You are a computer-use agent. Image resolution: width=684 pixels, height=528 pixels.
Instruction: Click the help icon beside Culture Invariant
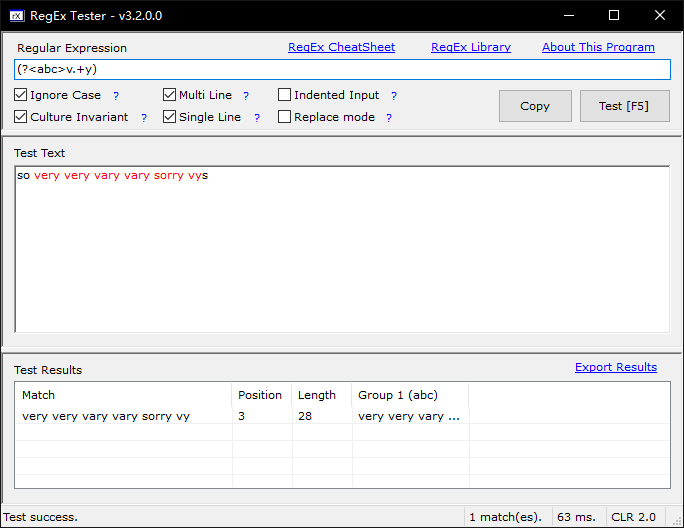point(144,118)
